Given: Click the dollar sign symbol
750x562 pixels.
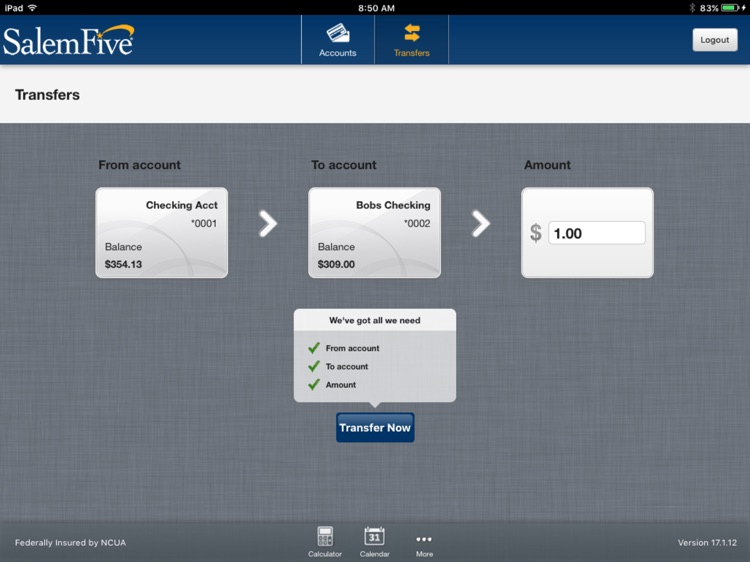Looking at the screenshot, I should [536, 233].
